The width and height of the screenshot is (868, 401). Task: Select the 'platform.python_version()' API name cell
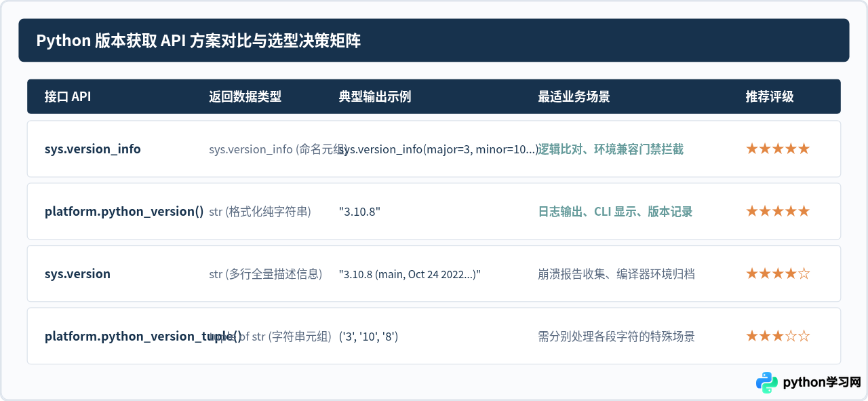pos(124,212)
